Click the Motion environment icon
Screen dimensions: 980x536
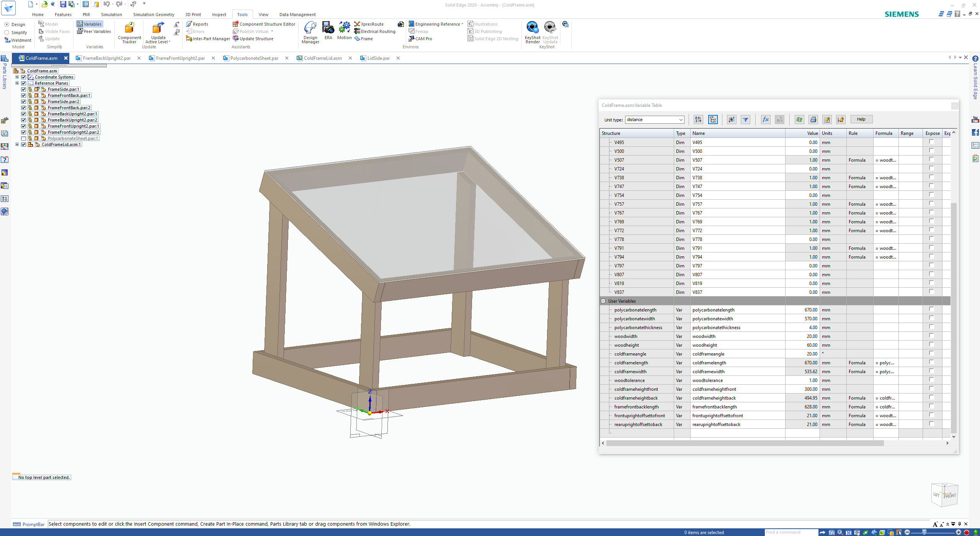[x=344, y=31]
